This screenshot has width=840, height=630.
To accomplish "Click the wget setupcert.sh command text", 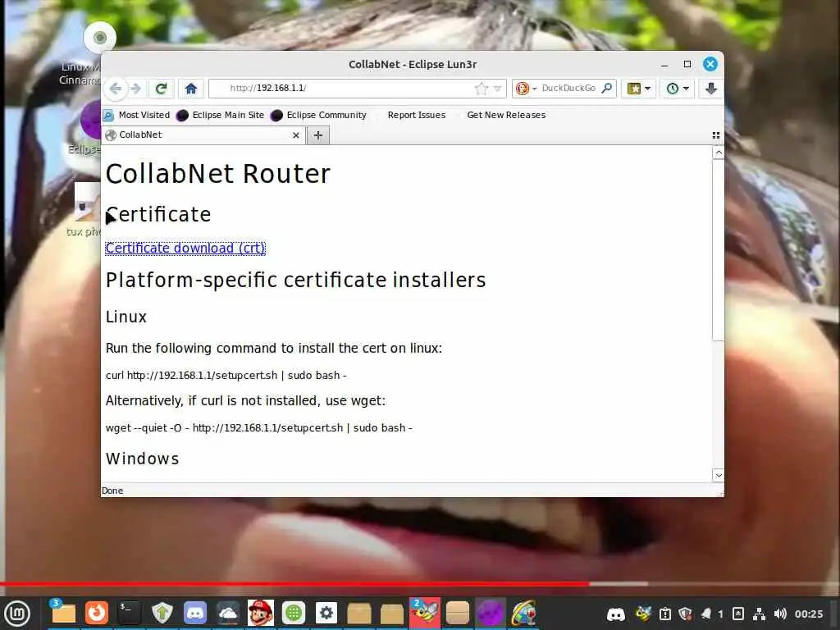I will [258, 428].
